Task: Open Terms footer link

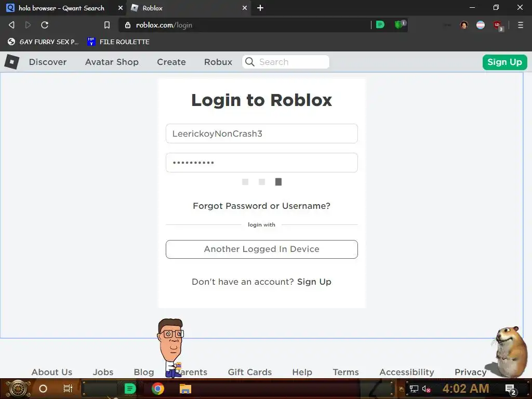Action: 345,372
